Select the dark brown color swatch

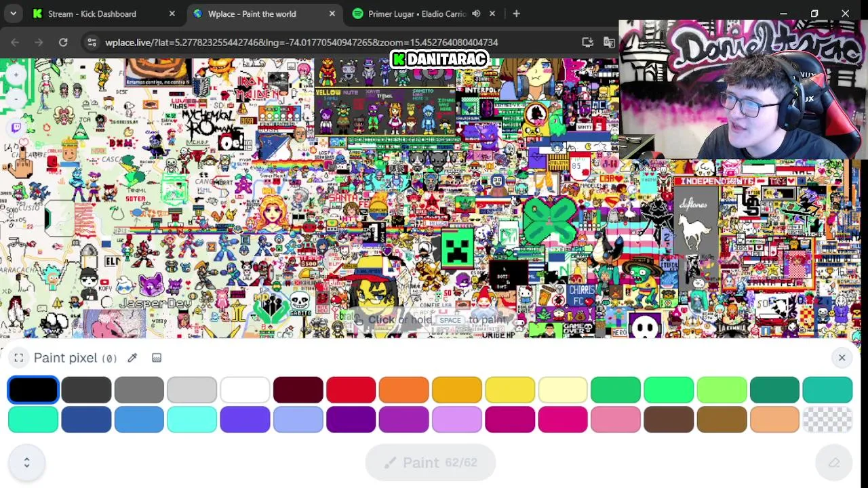point(668,420)
